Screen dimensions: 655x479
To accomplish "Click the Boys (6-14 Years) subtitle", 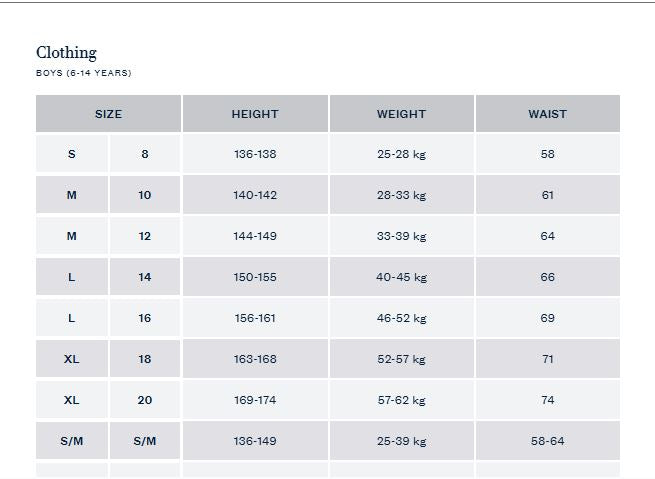I will 84,73.
